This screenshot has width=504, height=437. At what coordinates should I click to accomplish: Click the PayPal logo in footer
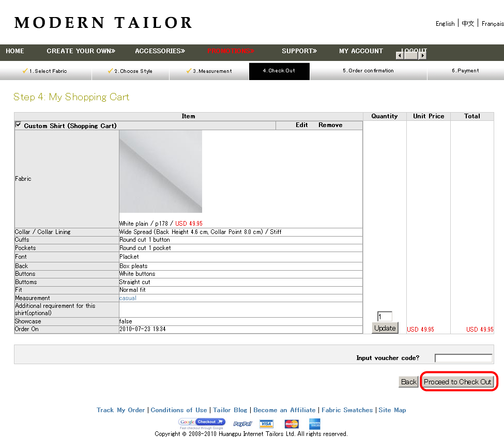pyautogui.click(x=242, y=424)
